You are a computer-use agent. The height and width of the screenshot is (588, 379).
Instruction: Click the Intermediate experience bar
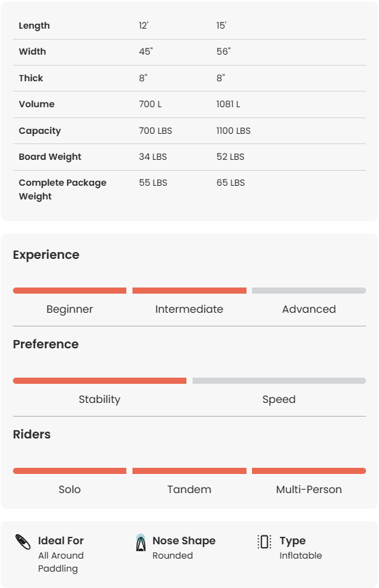(x=189, y=291)
